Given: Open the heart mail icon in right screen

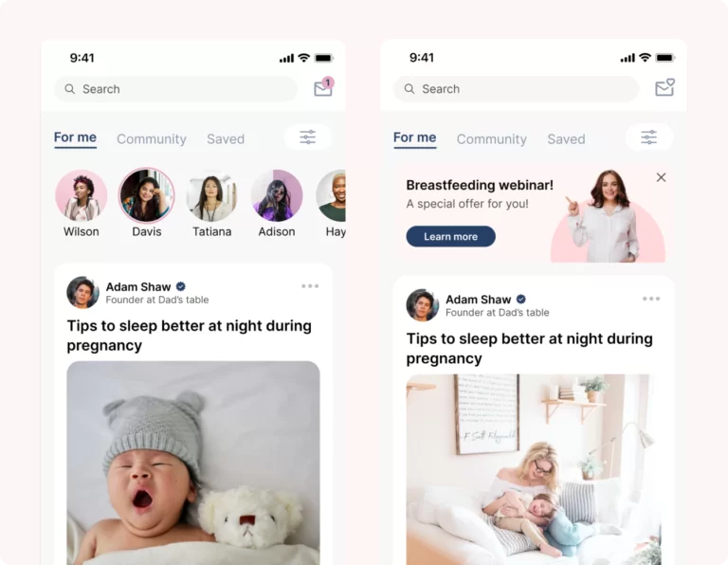Looking at the screenshot, I should [664, 87].
